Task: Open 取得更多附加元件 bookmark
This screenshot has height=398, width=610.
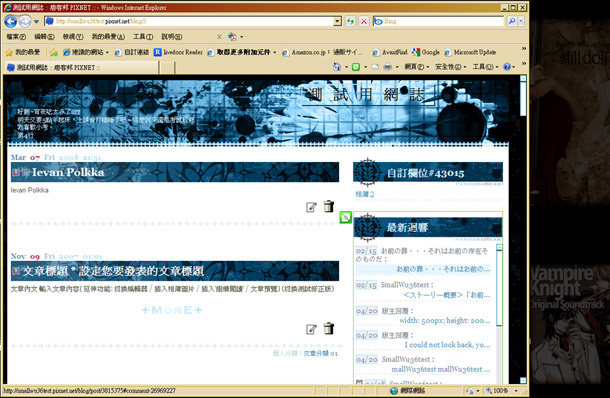Action: pos(242,52)
